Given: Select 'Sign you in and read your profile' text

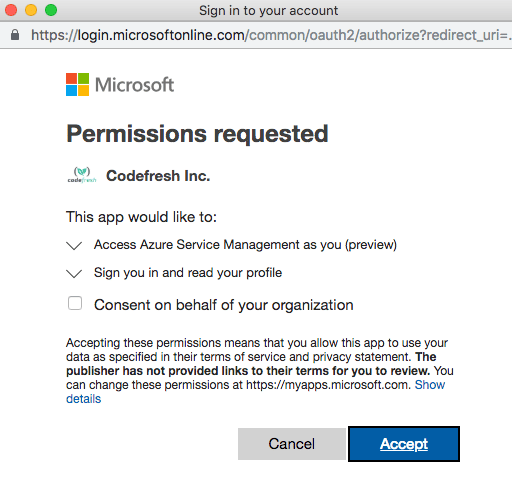Looking at the screenshot, I should click(188, 273).
